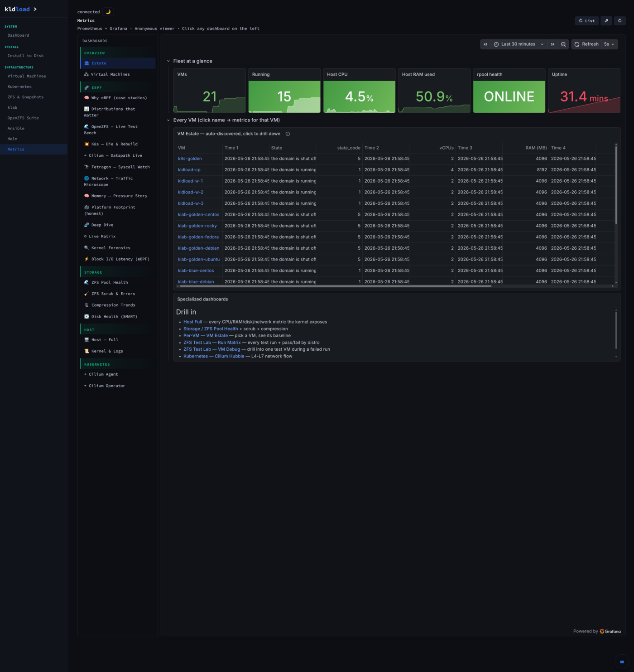Toggle dark mode moon icon
Viewport: 634px width, 672px height.
(x=108, y=12)
